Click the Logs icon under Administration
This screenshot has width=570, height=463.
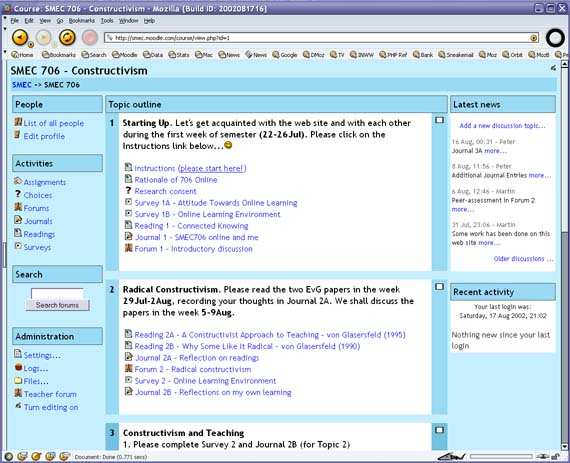(x=18, y=367)
